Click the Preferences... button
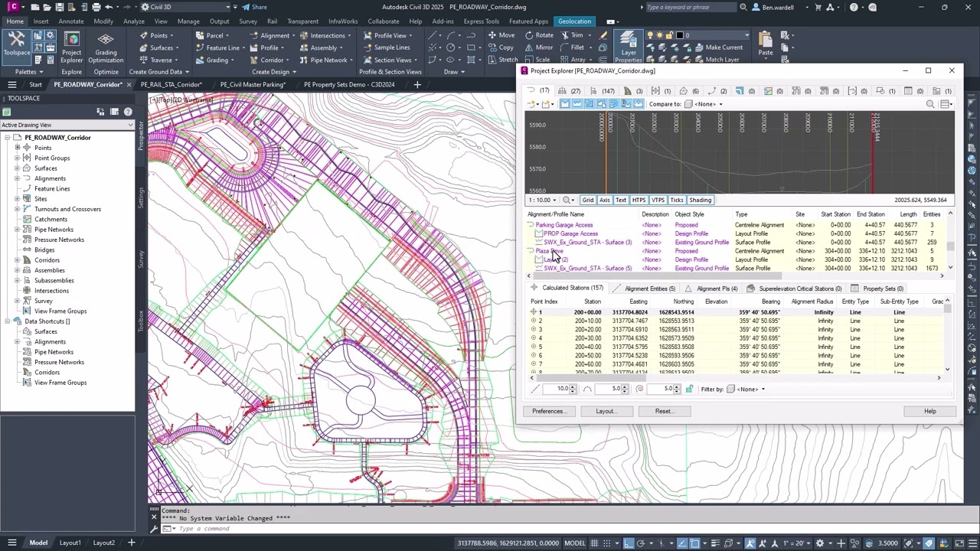This screenshot has height=551, width=980. click(549, 411)
